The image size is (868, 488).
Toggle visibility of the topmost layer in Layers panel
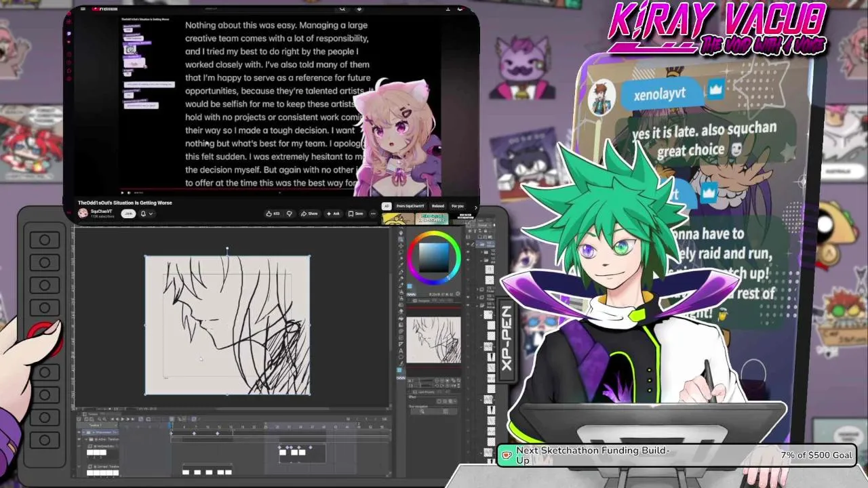pyautogui.click(x=468, y=244)
